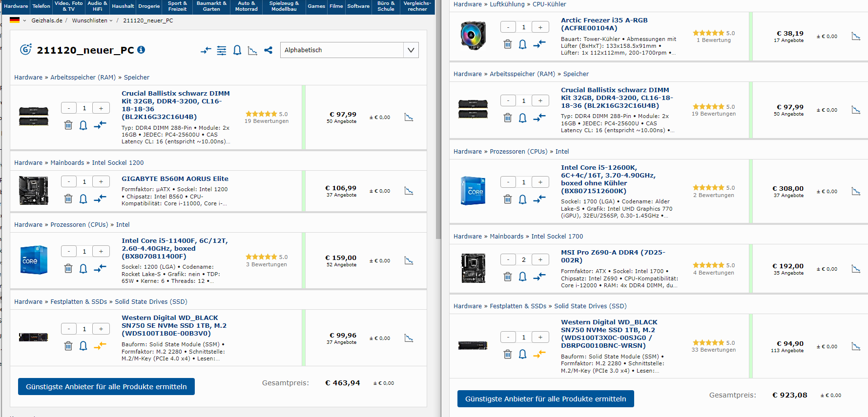Move Intel Core i5-11400F to another list
This screenshot has height=417, width=868.
(x=100, y=268)
